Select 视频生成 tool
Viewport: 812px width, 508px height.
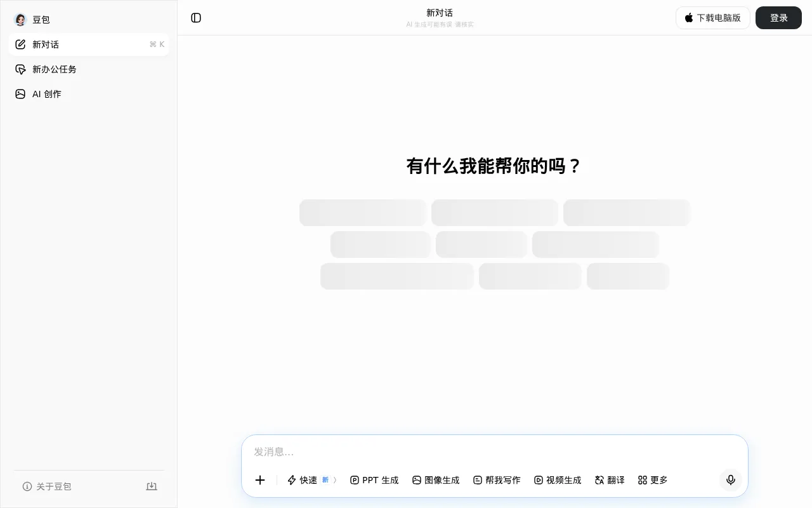558,480
